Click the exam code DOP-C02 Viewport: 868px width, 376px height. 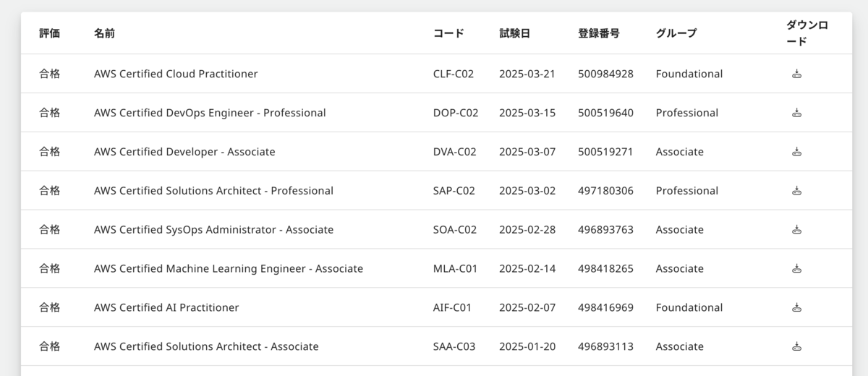[x=456, y=113]
